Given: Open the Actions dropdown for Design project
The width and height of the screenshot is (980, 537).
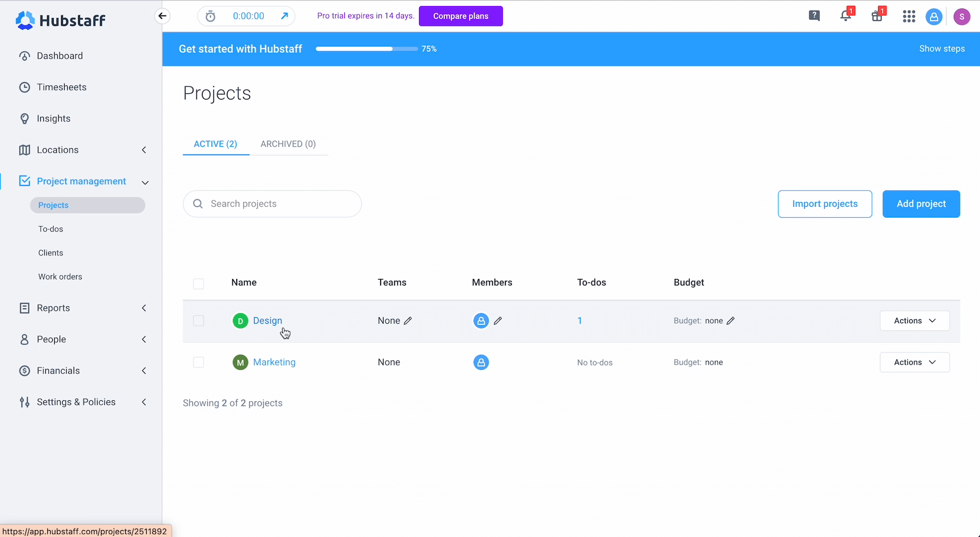Looking at the screenshot, I should pos(914,321).
